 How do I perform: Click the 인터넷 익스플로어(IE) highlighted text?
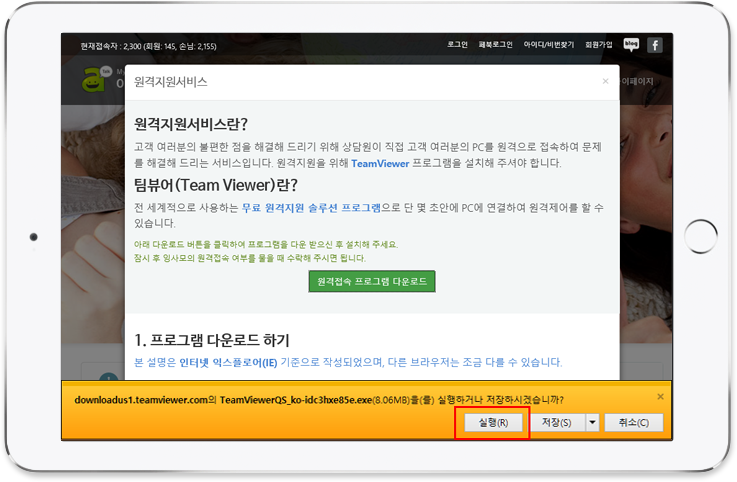click(x=228, y=362)
